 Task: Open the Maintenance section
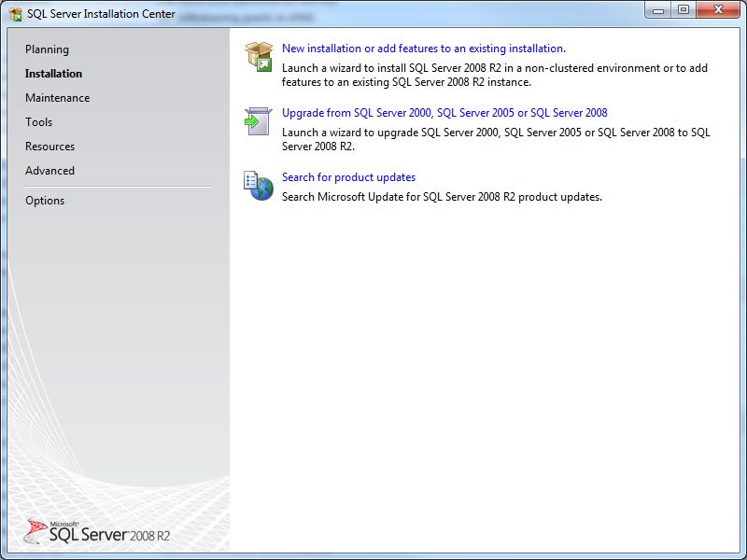tap(59, 98)
